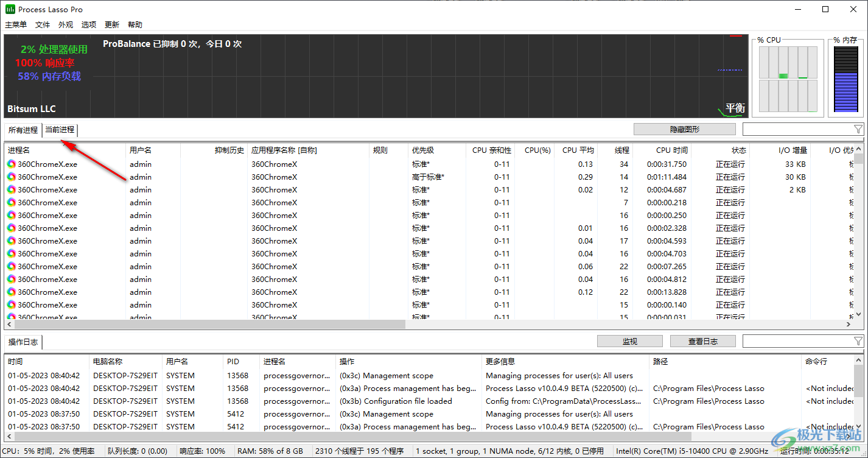Sort by the CPU 平均 column header
Screen dimensions: 868x458
[x=576, y=150]
